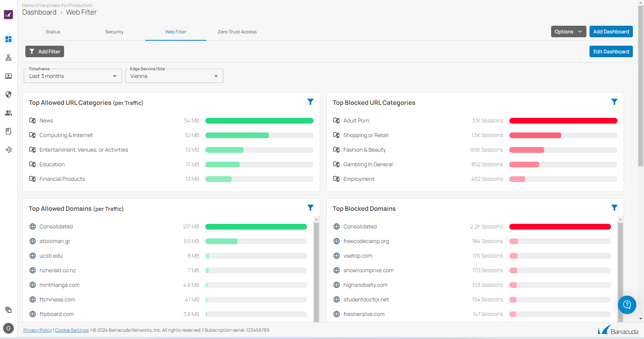The height and width of the screenshot is (339, 644).
Task: Click the copy pages icon in sidebar
Action: [8, 310]
